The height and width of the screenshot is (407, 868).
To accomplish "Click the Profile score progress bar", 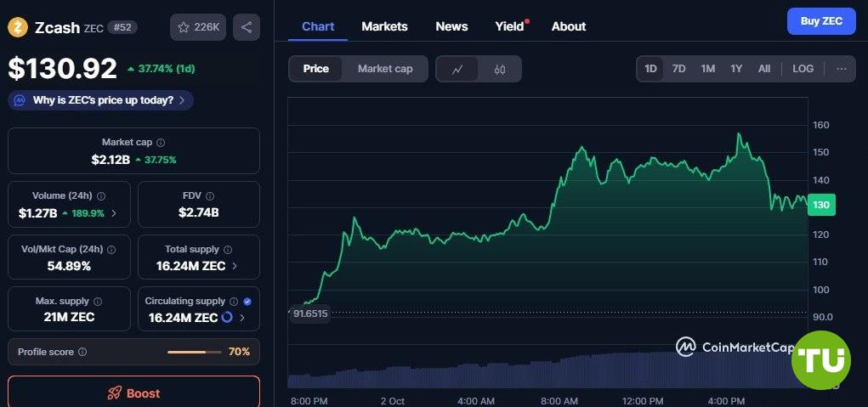I will (x=194, y=352).
